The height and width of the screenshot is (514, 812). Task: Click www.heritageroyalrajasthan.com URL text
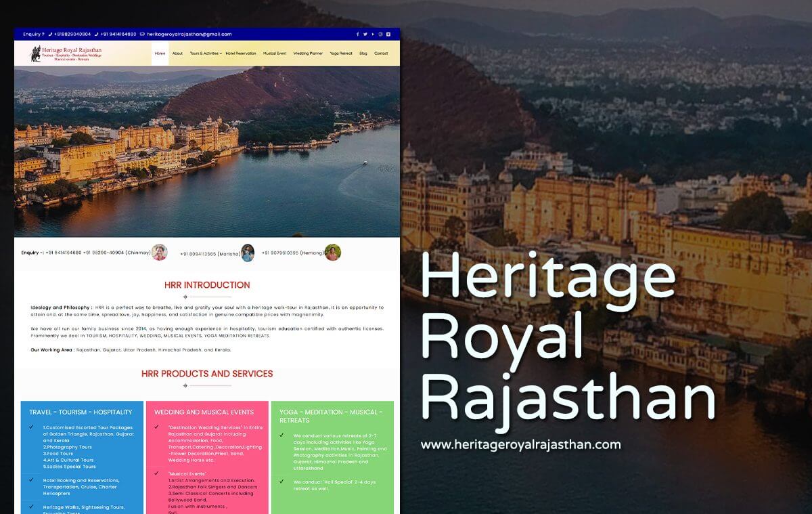pos(521,445)
